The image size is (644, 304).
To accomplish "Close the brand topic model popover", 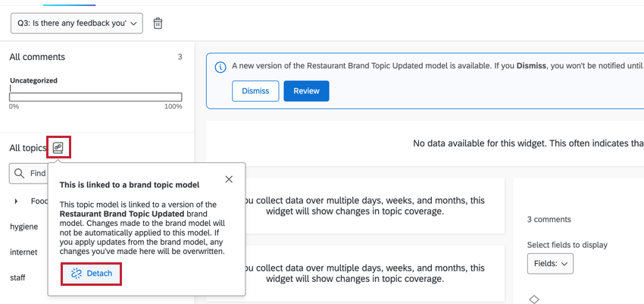I will click(229, 179).
